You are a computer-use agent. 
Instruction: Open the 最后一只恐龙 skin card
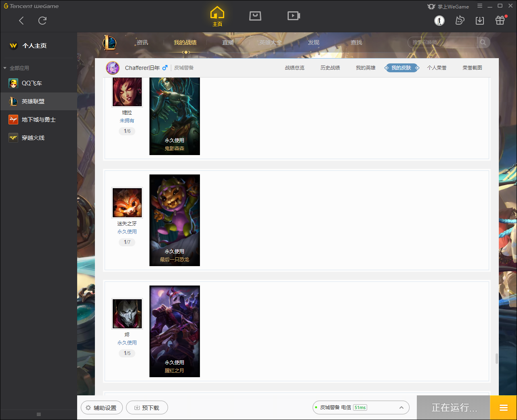174,220
